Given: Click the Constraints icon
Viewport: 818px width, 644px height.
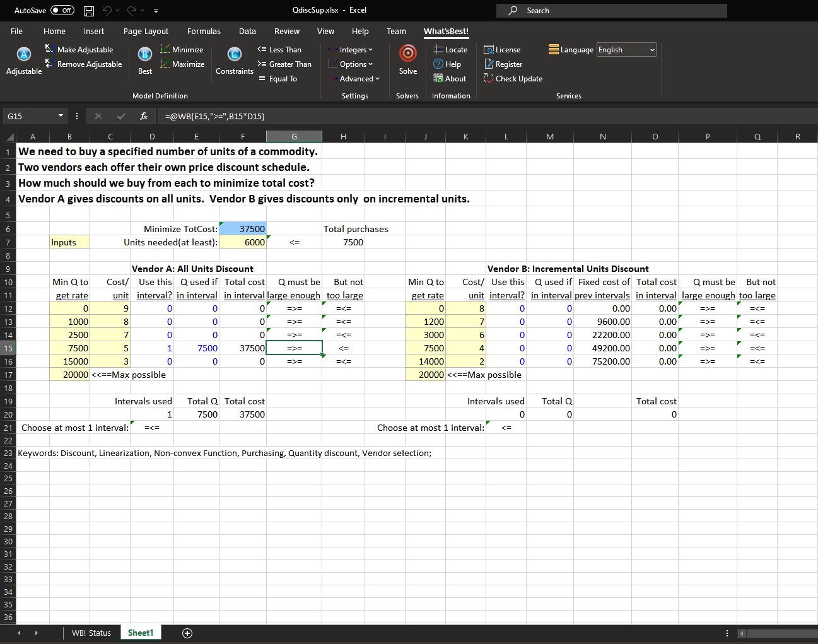Looking at the screenshot, I should pos(234,56).
